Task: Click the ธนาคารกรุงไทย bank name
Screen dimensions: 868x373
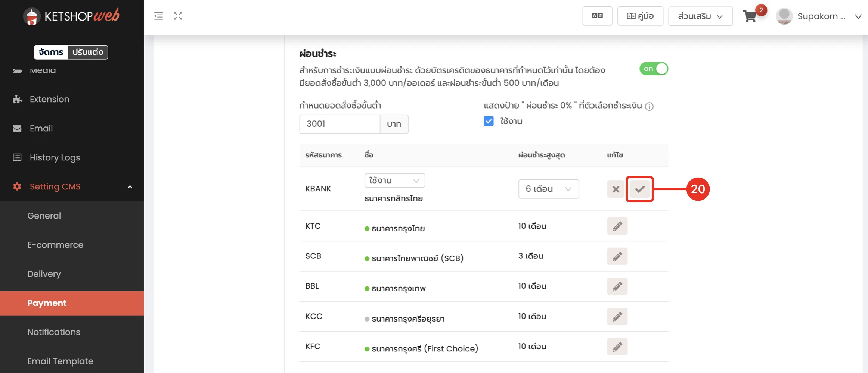Action: pos(398,228)
